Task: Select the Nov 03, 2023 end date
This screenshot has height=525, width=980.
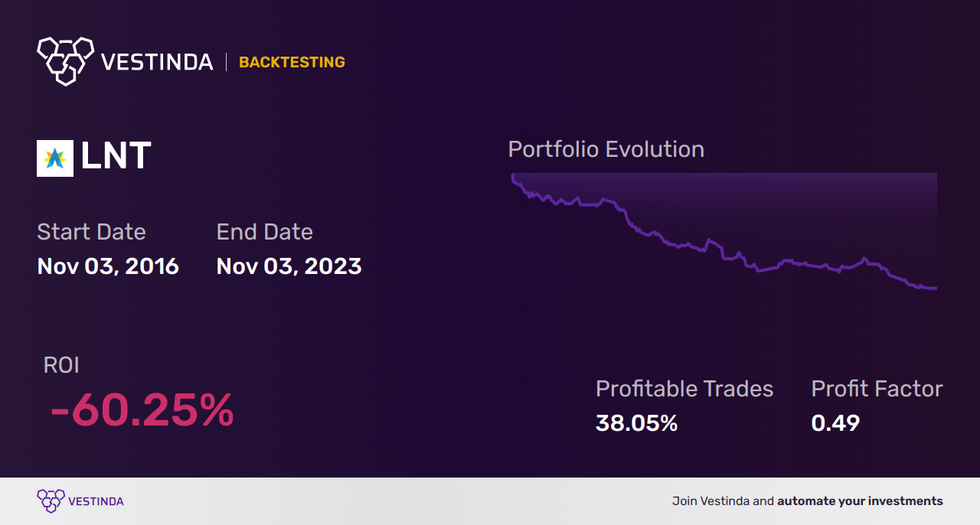Action: [x=289, y=266]
